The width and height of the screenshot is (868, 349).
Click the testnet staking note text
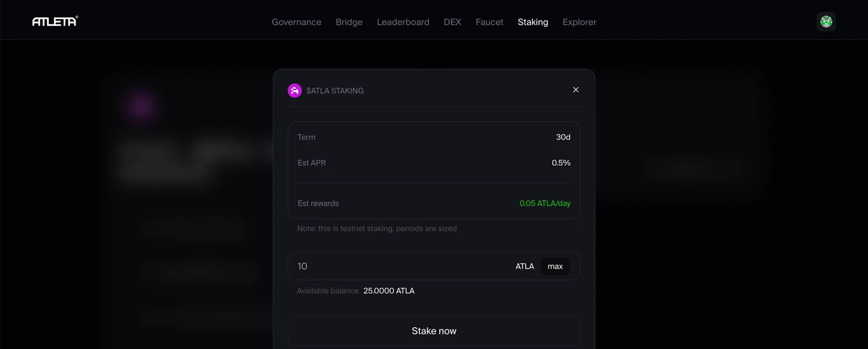click(377, 229)
